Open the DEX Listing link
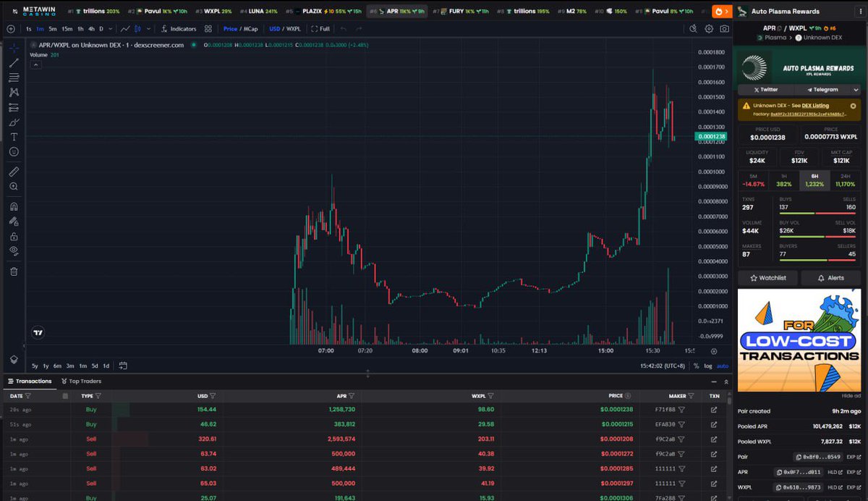 pyautogui.click(x=815, y=106)
